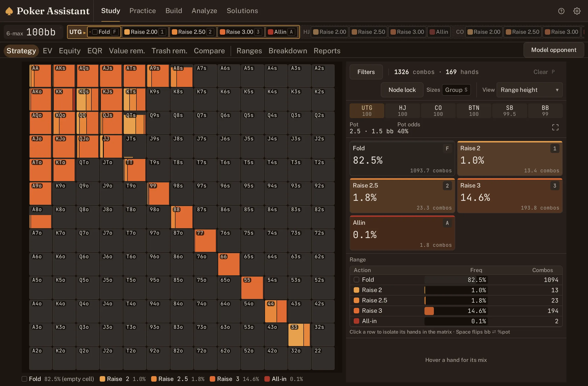
Task: Select the BB position tab
Action: [x=545, y=111]
